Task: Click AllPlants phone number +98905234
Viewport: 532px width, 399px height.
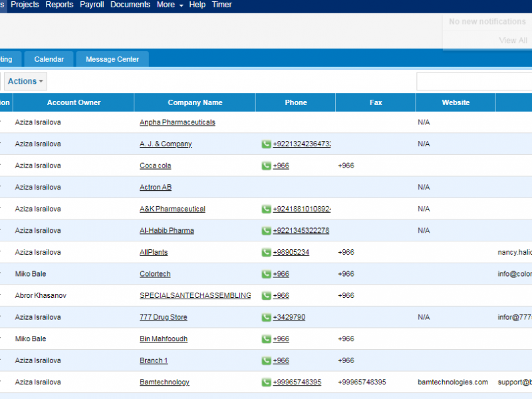Action: point(291,253)
